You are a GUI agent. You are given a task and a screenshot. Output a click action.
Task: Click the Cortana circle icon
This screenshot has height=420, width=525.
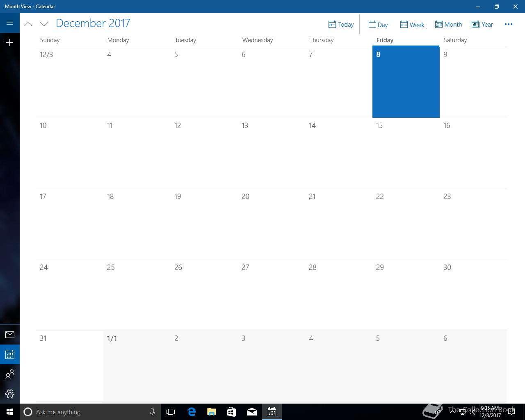(28, 412)
